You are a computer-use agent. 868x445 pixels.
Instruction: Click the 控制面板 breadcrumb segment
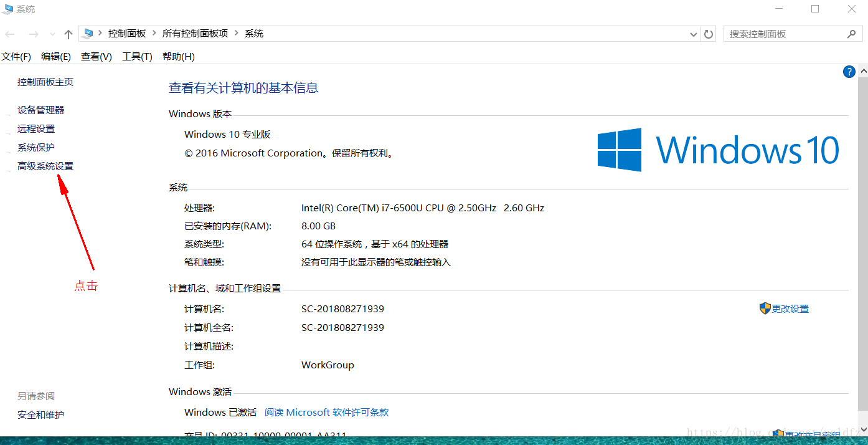(127, 34)
